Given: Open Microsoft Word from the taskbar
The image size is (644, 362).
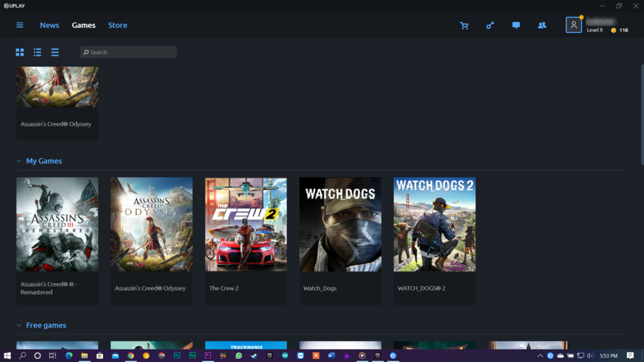Looking at the screenshot, I should 331,356.
